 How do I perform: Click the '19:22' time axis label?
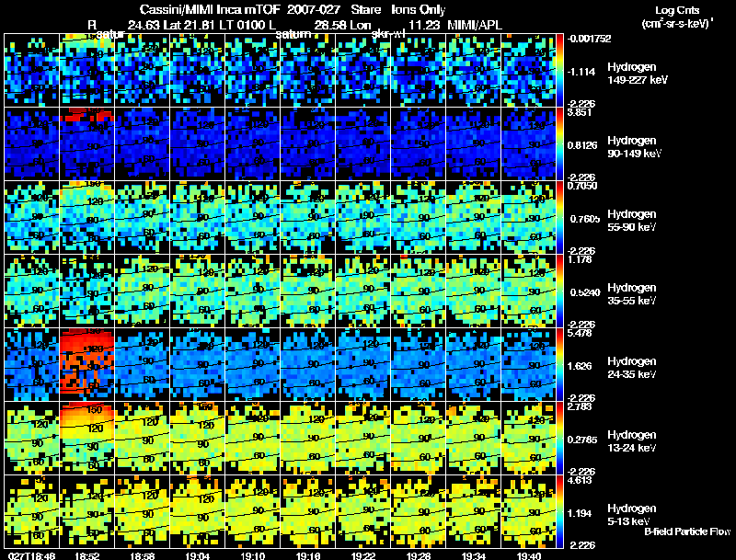362,555
